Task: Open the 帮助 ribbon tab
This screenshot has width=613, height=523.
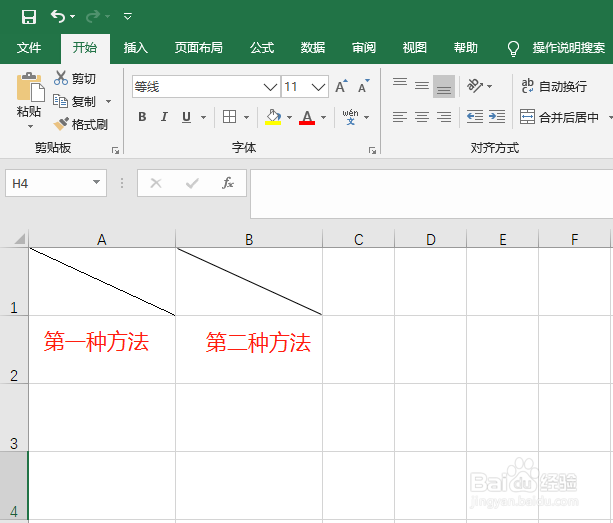Action: [x=466, y=48]
